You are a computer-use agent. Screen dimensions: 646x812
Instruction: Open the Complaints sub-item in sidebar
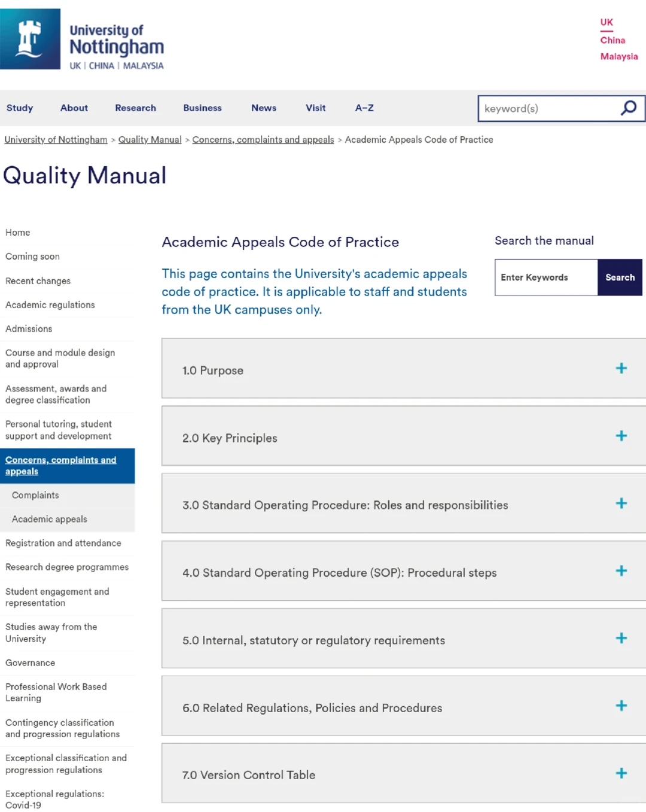(x=35, y=496)
